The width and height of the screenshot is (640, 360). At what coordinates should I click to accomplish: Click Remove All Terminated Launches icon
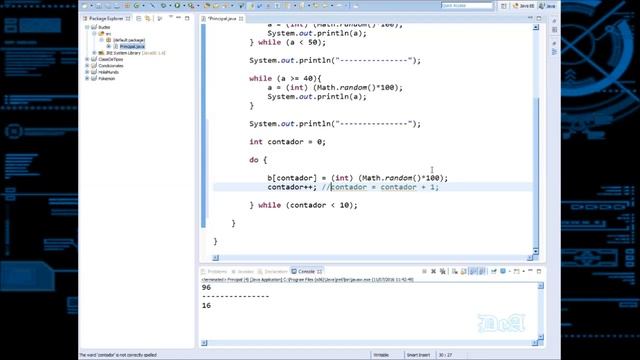[x=442, y=271]
